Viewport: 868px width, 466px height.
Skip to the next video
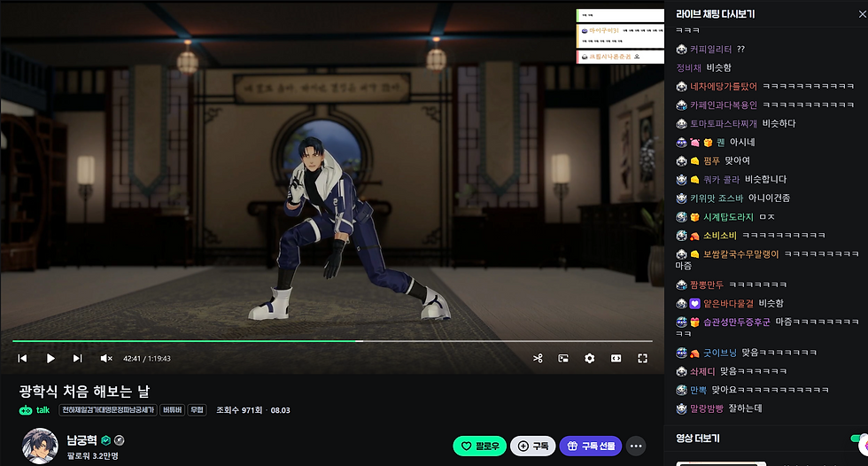pos(78,359)
